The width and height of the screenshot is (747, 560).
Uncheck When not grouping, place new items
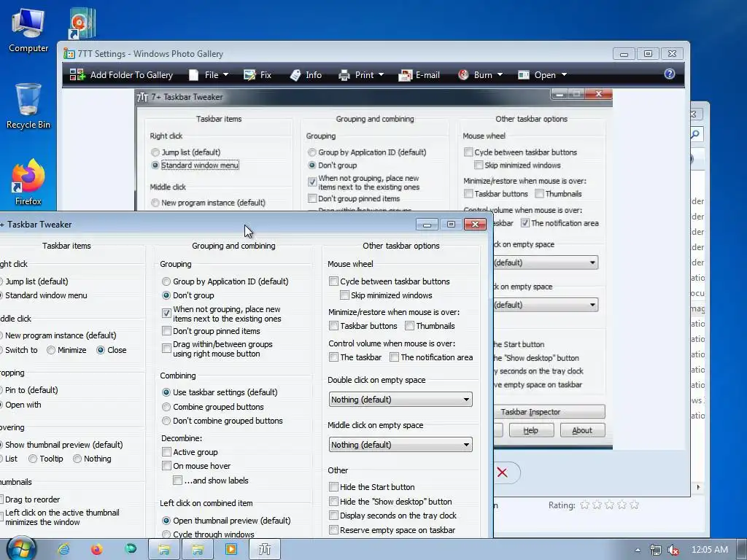pos(166,313)
